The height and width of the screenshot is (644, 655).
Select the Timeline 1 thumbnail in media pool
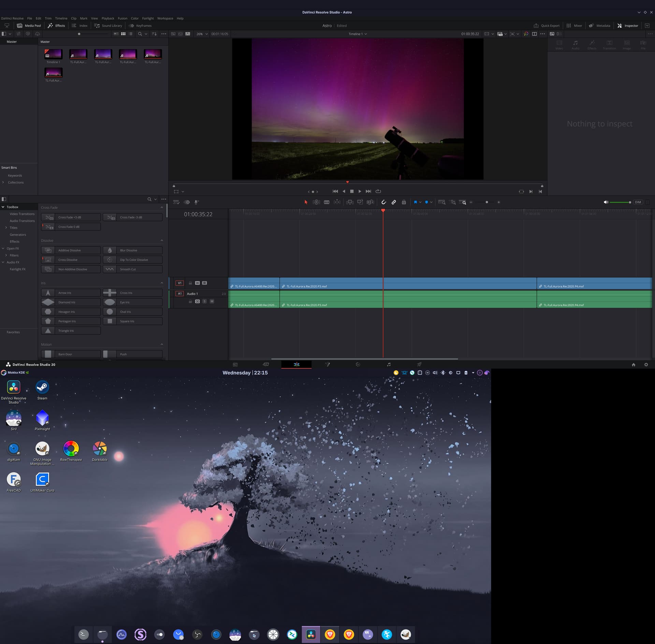coord(53,54)
